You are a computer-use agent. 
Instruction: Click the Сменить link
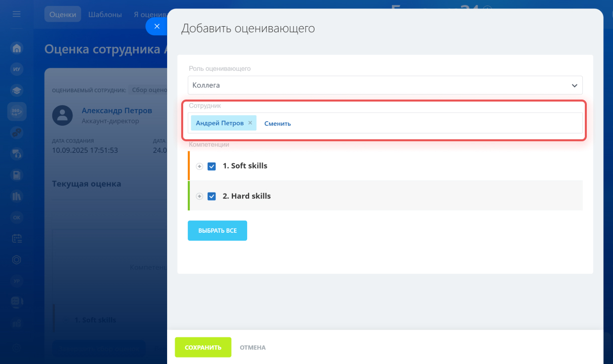coord(277,123)
